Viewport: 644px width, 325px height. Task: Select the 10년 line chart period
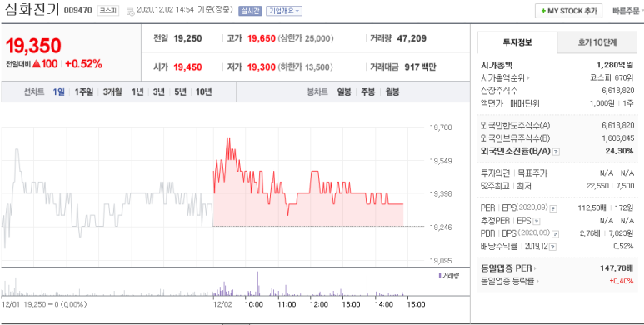point(204,92)
